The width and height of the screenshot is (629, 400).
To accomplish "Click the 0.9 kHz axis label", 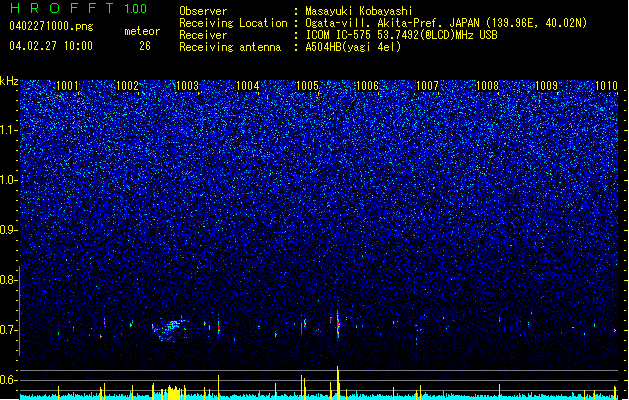I will [9, 230].
